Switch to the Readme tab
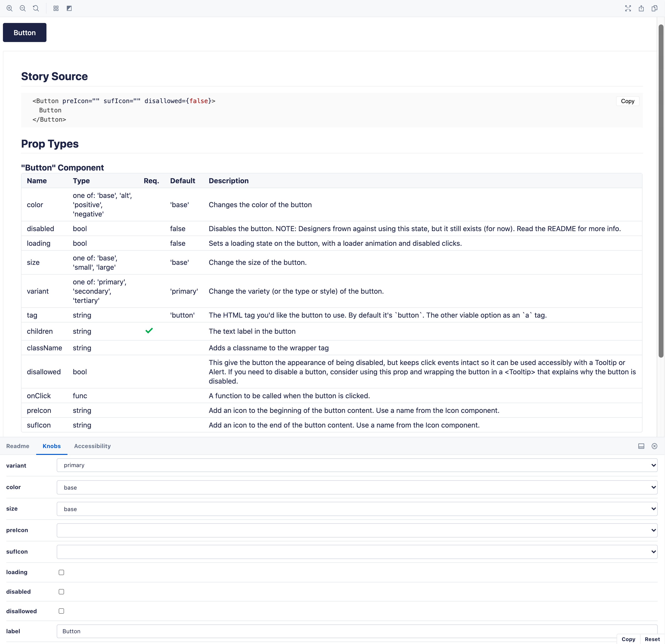The height and width of the screenshot is (644, 665). pyautogui.click(x=18, y=446)
